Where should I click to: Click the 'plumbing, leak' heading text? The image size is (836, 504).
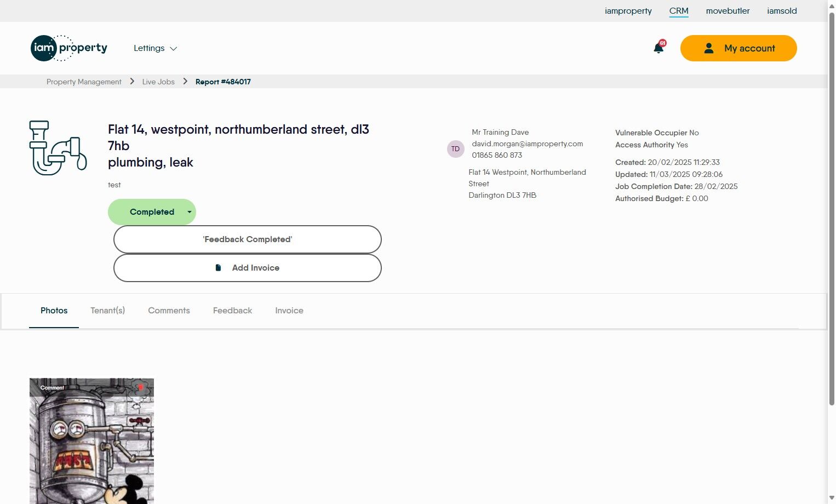click(151, 162)
